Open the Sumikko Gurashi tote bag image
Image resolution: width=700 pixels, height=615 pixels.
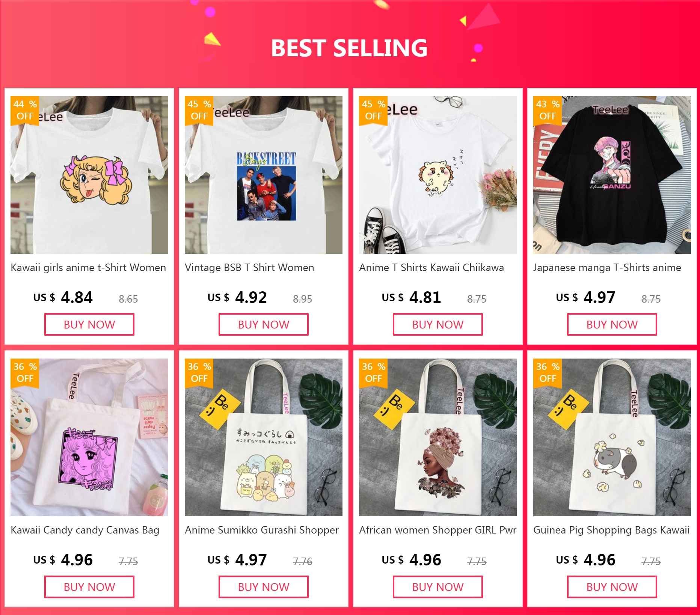click(264, 437)
